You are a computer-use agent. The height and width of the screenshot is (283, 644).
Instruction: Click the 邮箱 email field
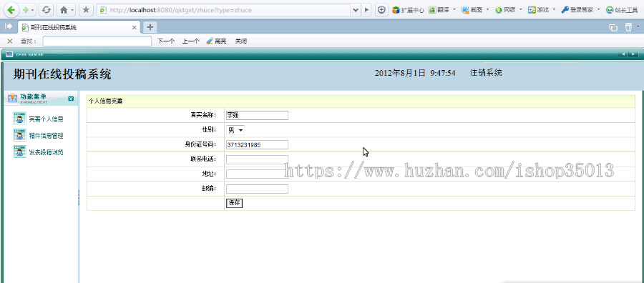[257, 189]
